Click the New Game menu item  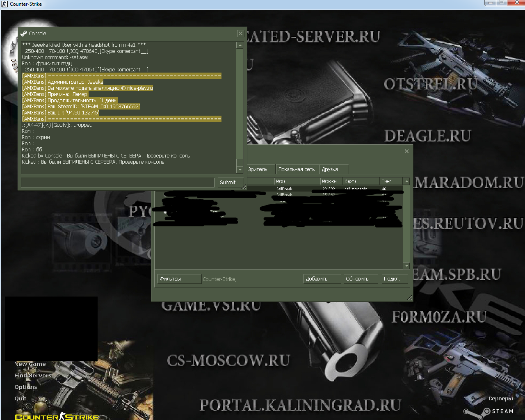tap(30, 364)
